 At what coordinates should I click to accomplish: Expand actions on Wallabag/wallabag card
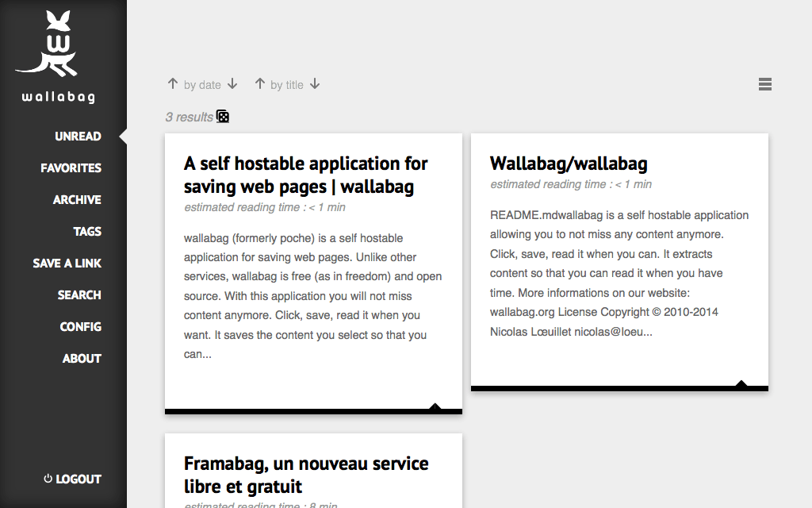point(741,385)
